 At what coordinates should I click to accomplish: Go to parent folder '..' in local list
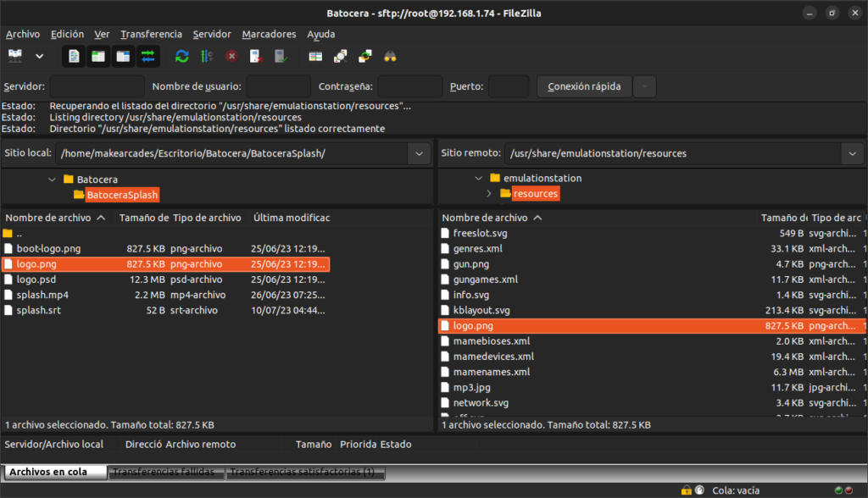166,234
